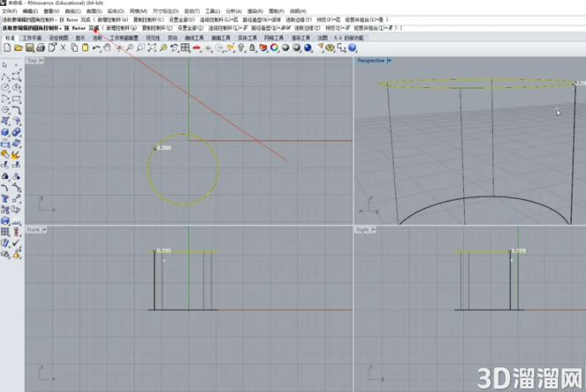Click the 0.200 fillet handle in the Right viewport
The width and height of the screenshot is (586, 392).
(x=510, y=251)
